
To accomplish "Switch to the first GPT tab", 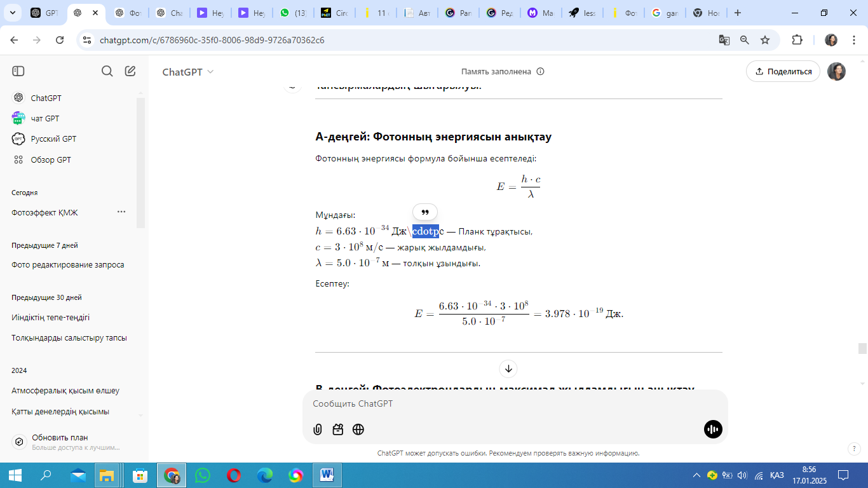I will [44, 13].
